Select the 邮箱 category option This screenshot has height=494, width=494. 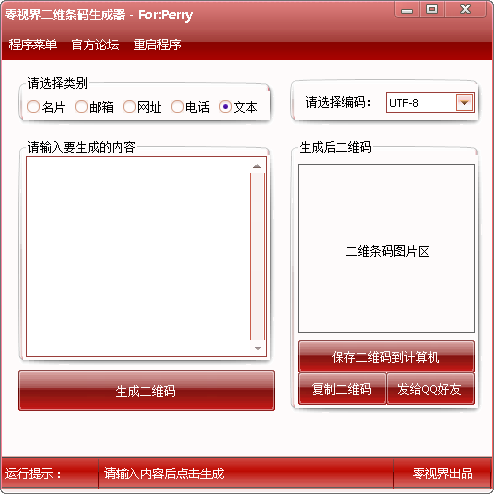click(x=94, y=107)
